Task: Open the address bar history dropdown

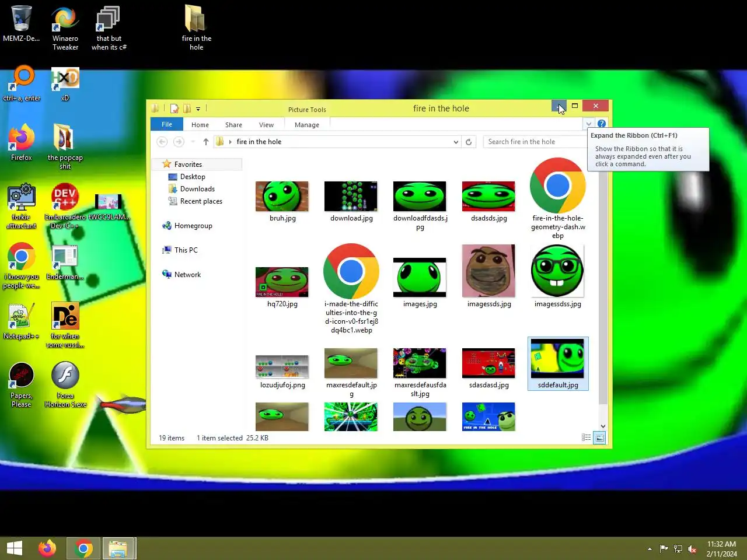Action: 456,142
